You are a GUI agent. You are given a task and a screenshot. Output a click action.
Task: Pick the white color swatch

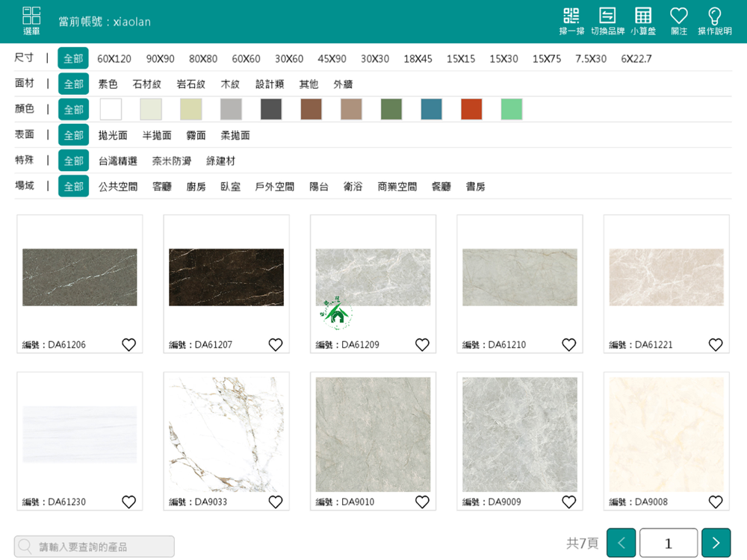(111, 110)
